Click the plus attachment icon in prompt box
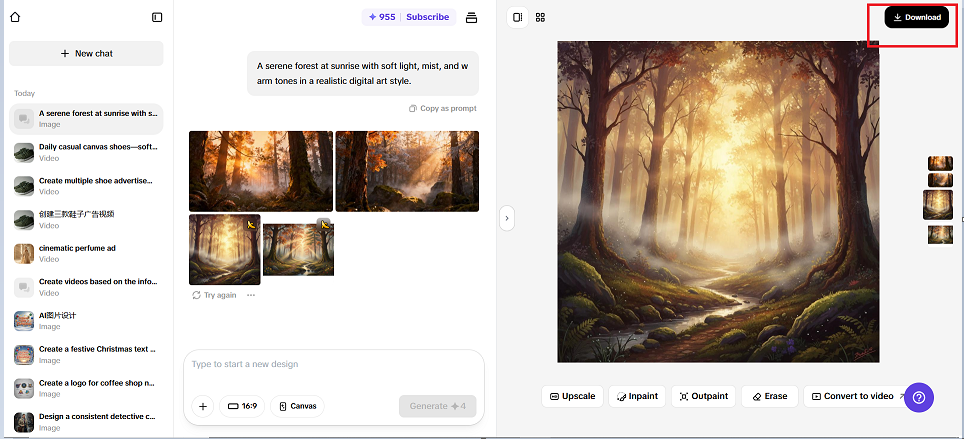 tap(203, 406)
